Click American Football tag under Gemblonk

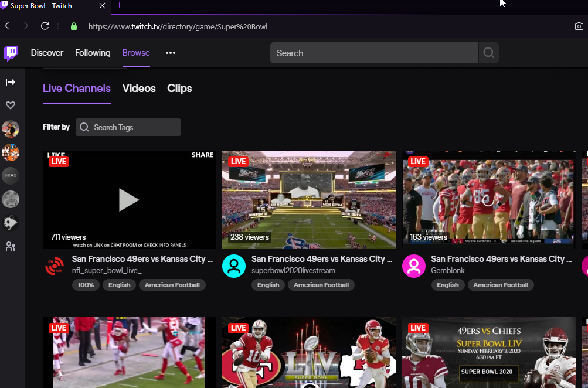(x=501, y=285)
